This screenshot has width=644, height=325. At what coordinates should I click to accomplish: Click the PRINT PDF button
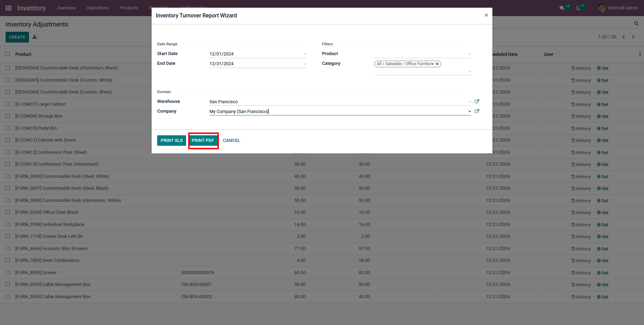203,141
